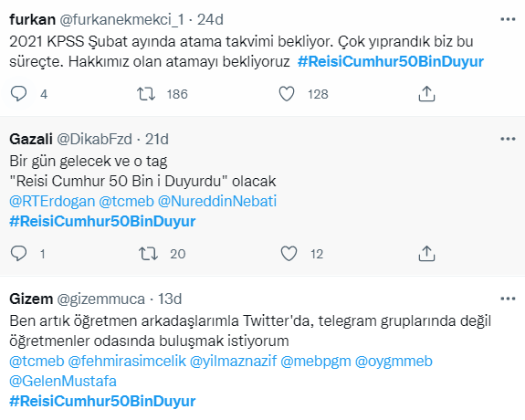The image size is (525, 420).
Task: Open @RTErdogan mention in Gazali's tweet
Action: [52, 201]
